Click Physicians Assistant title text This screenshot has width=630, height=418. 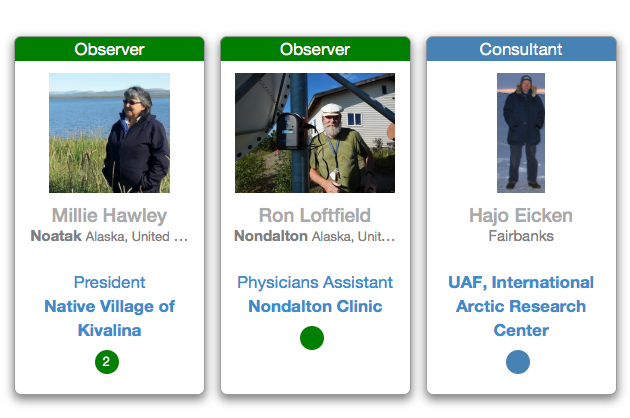click(x=315, y=282)
